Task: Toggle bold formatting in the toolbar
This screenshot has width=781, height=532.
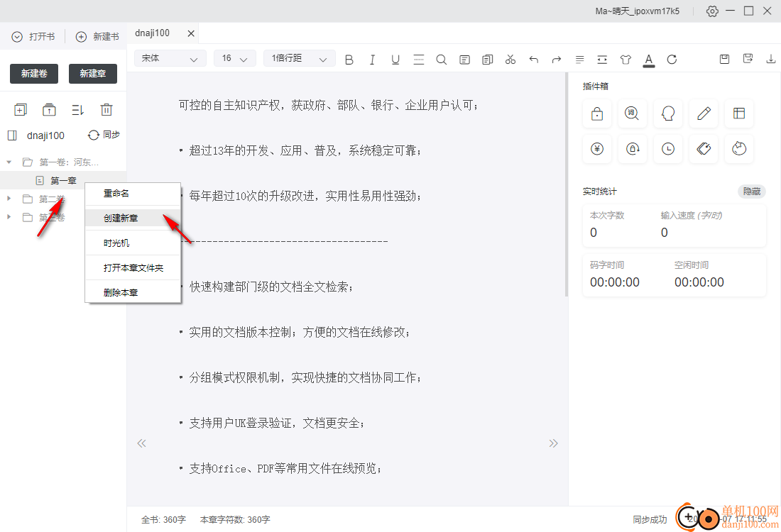Action: [349, 60]
